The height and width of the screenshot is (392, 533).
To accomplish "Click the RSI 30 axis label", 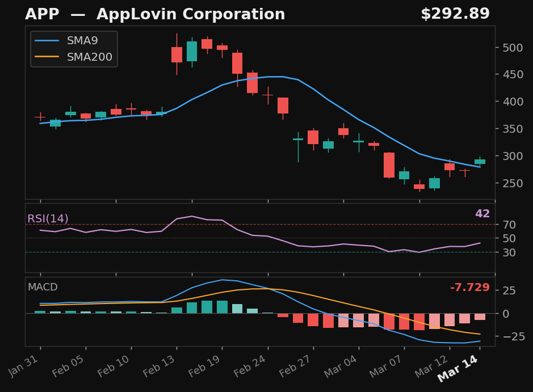I will point(510,252).
